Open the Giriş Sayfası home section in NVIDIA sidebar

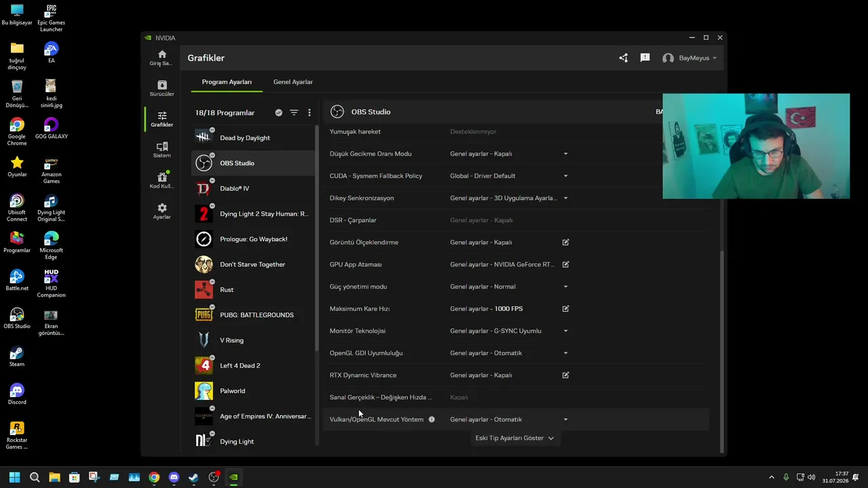(x=161, y=58)
